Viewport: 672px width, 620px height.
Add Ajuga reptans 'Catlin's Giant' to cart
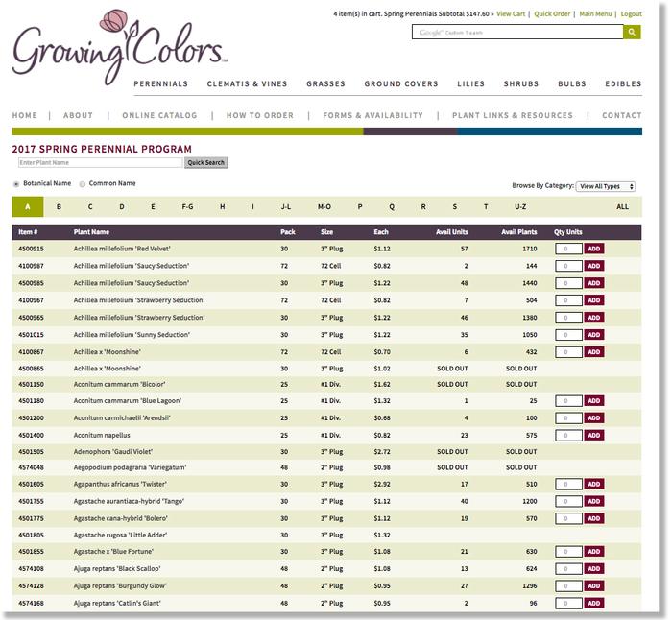tap(593, 604)
